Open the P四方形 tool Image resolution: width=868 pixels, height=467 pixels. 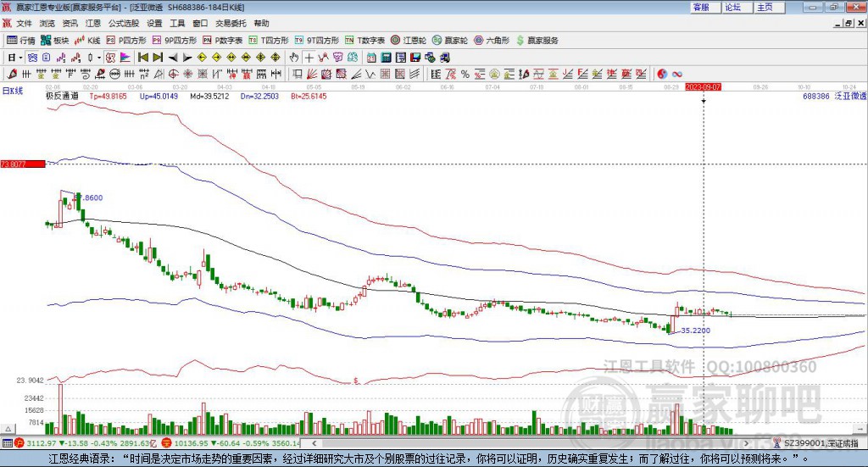126,41
